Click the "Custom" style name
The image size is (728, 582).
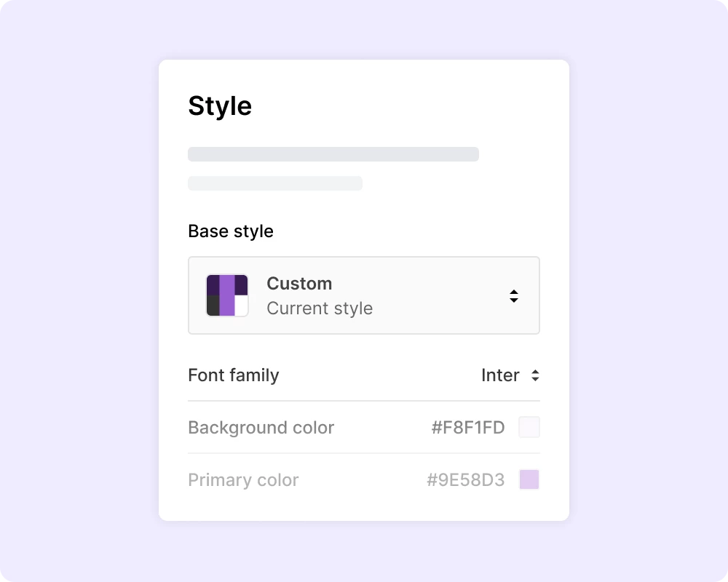(299, 284)
